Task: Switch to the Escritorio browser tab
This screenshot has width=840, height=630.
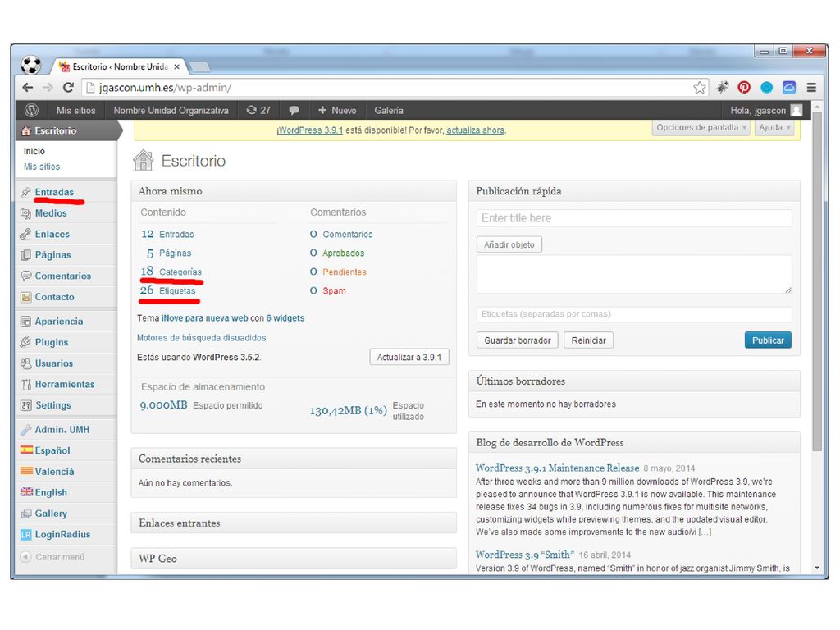Action: point(121,67)
